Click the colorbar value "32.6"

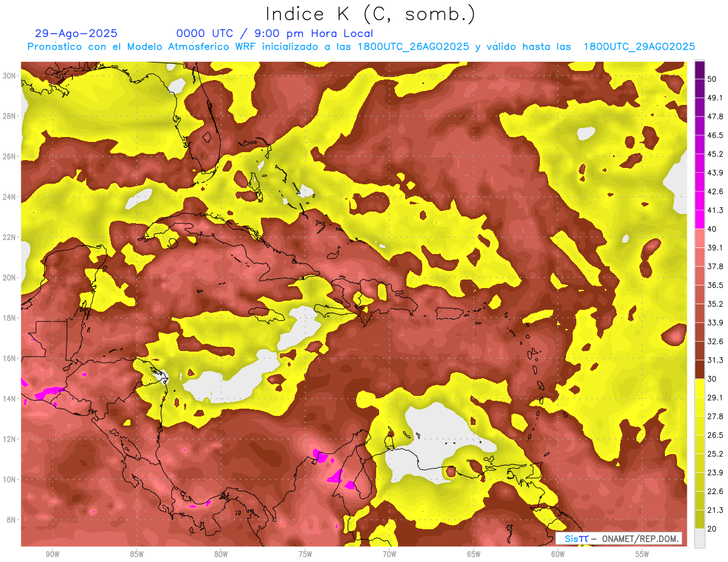tap(715, 341)
